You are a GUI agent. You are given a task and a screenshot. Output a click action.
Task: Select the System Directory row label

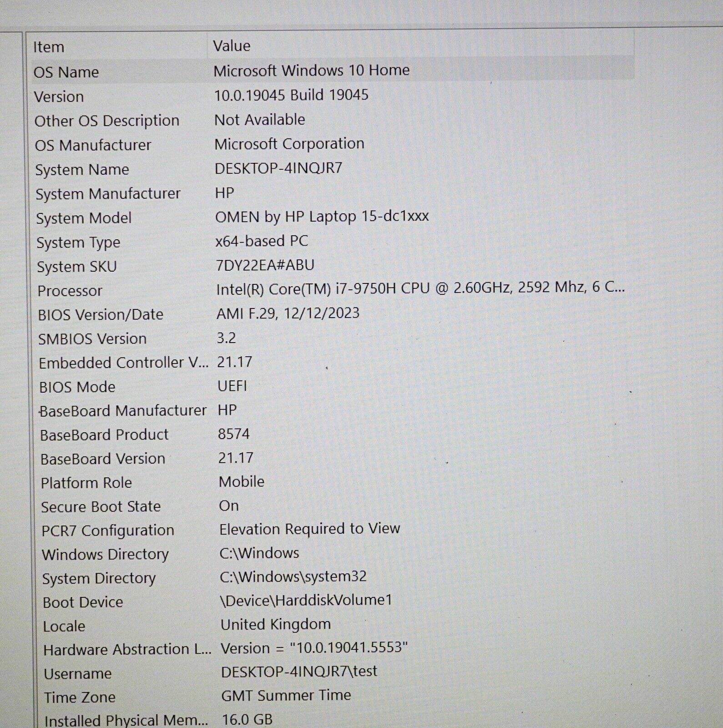99,578
